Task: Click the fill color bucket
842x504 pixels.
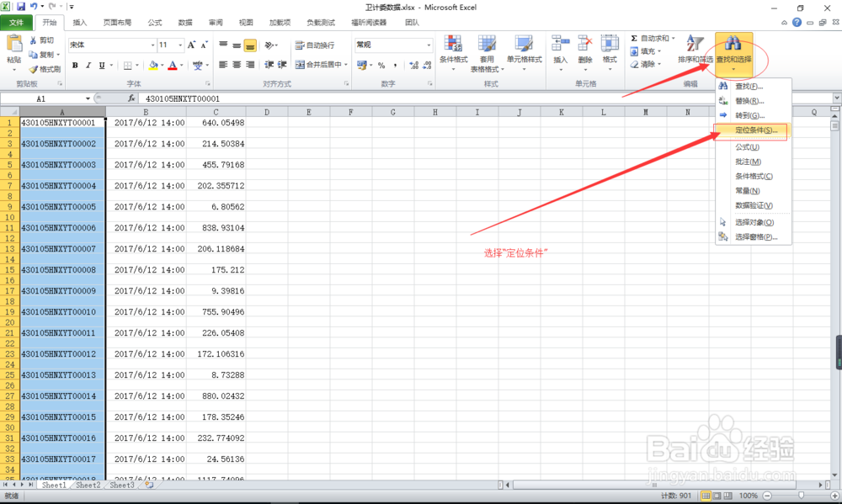Action: pos(153,66)
